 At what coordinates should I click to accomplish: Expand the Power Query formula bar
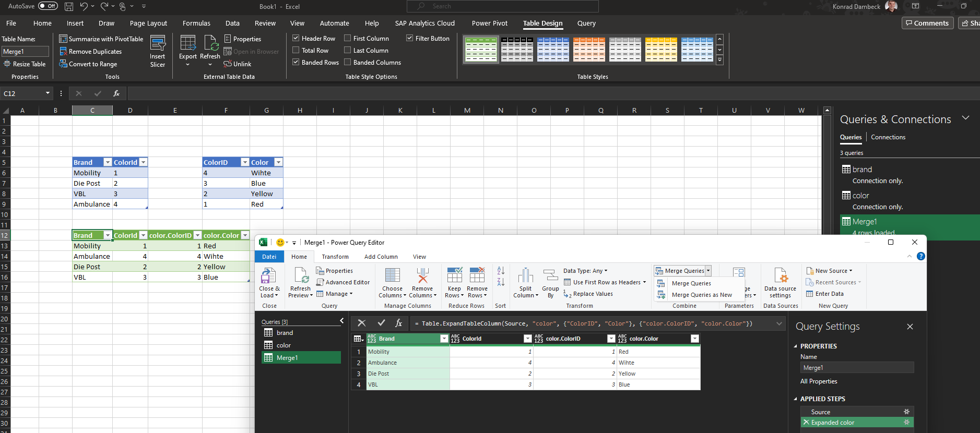[x=780, y=323]
